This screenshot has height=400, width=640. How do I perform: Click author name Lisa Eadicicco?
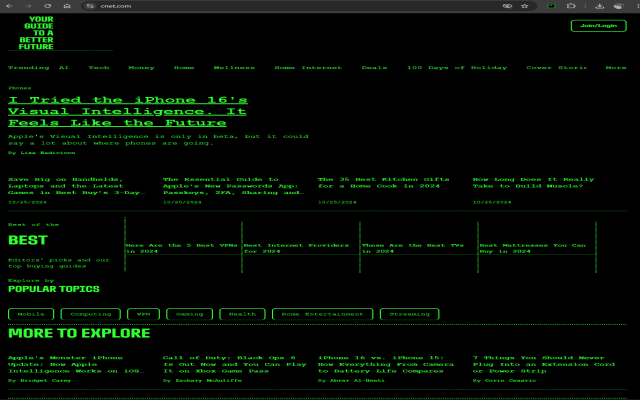(48, 153)
